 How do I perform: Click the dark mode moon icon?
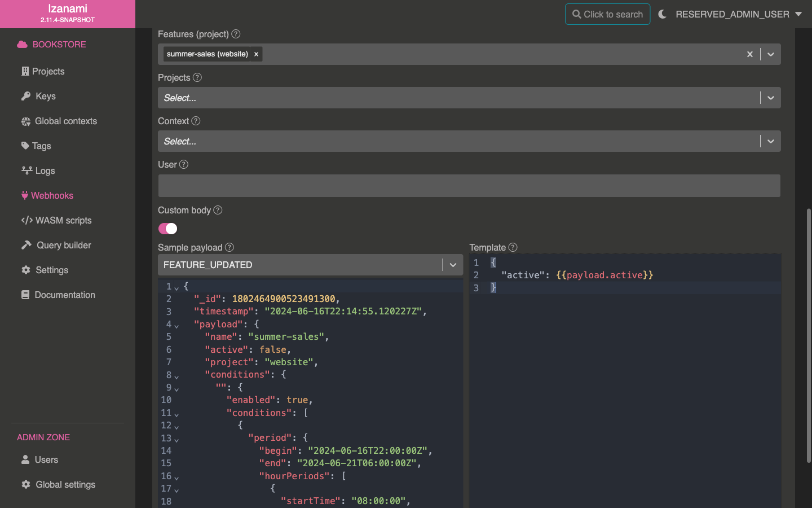point(663,14)
